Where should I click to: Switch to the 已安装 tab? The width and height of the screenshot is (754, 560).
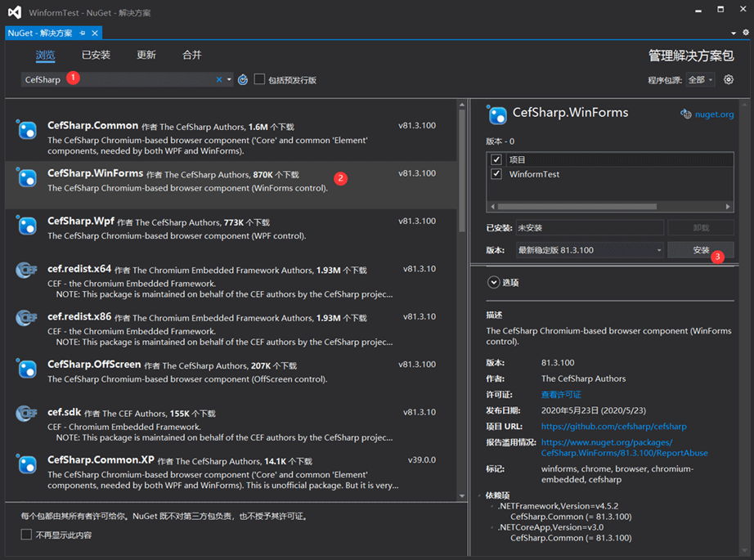pyautogui.click(x=96, y=55)
